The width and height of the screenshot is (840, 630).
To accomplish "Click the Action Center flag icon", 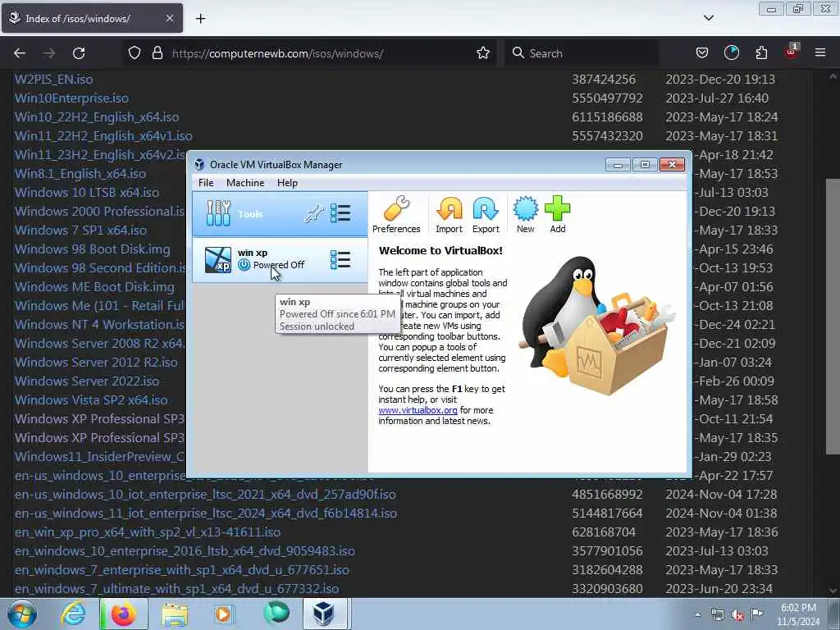I will tap(756, 614).
